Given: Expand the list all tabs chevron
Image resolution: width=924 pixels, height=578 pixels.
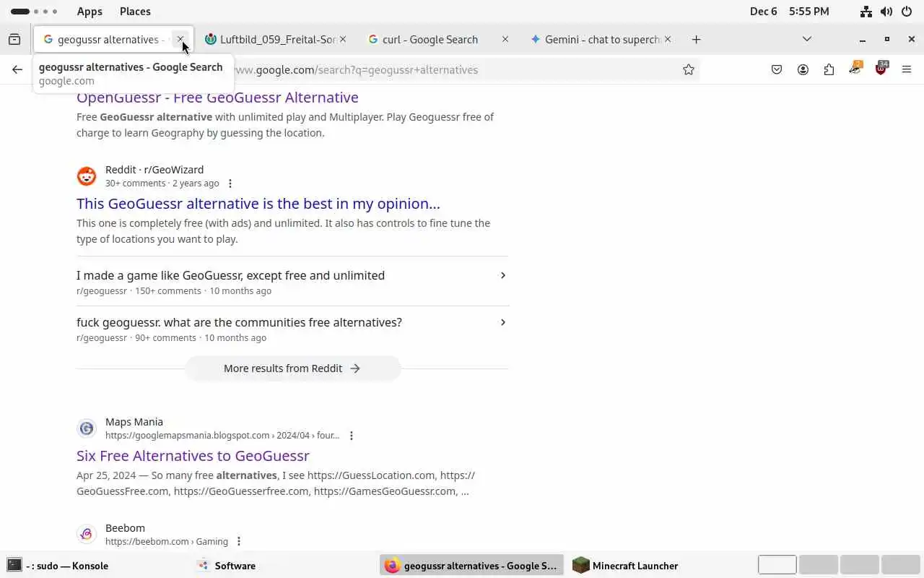Looking at the screenshot, I should tap(807, 39).
